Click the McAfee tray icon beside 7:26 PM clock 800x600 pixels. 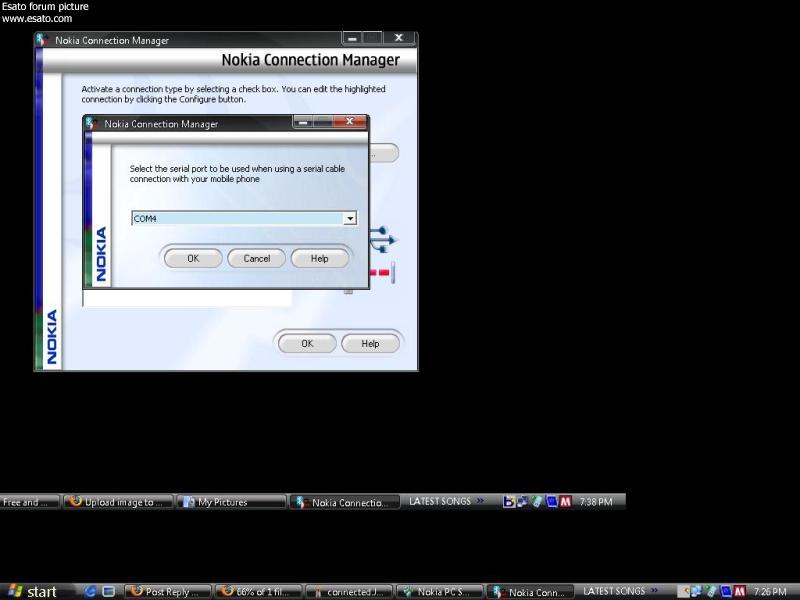click(739, 592)
